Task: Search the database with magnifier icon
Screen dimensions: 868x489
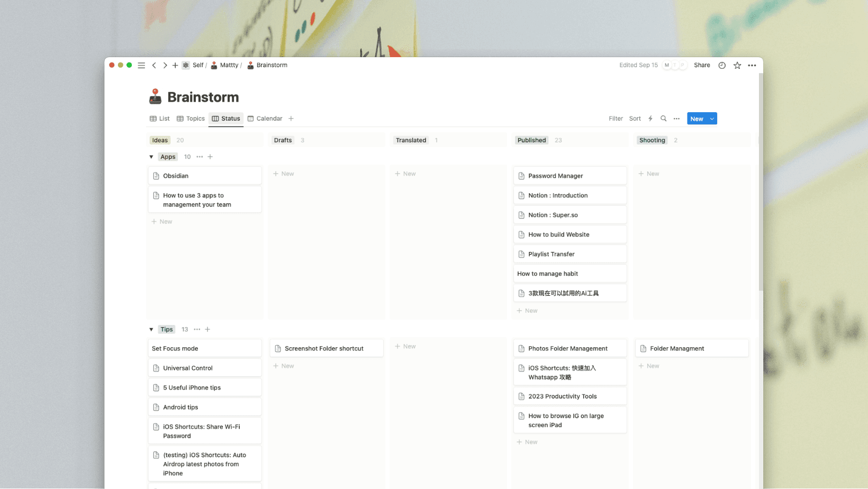Action: pos(663,119)
